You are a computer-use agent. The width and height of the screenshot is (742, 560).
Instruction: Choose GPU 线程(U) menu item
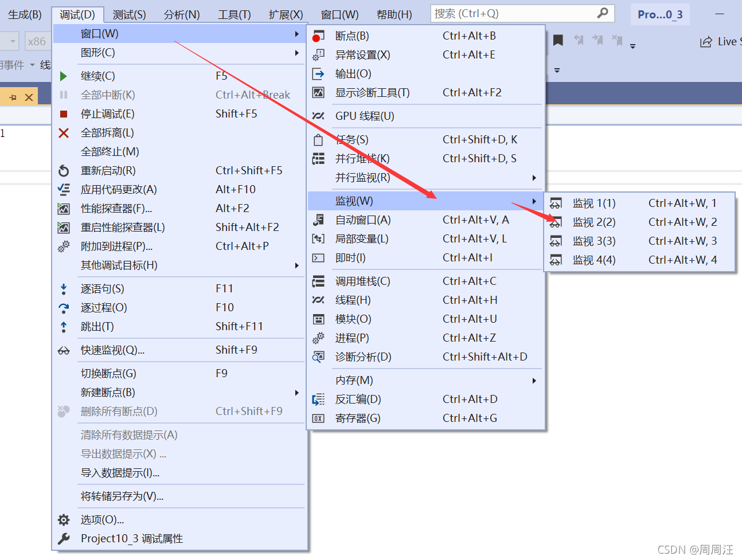click(x=426, y=116)
